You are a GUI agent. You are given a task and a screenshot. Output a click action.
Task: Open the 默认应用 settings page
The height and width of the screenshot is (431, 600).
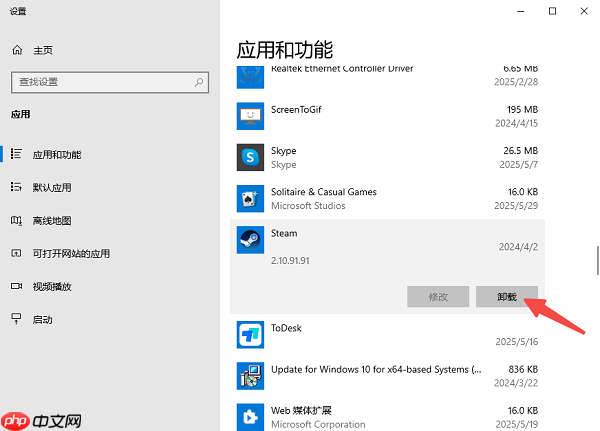point(52,188)
